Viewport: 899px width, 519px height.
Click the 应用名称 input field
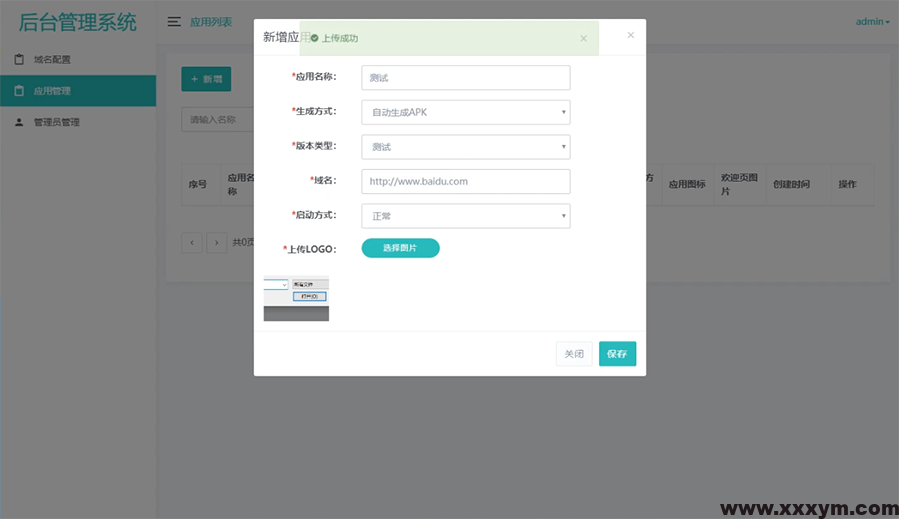[465, 78]
